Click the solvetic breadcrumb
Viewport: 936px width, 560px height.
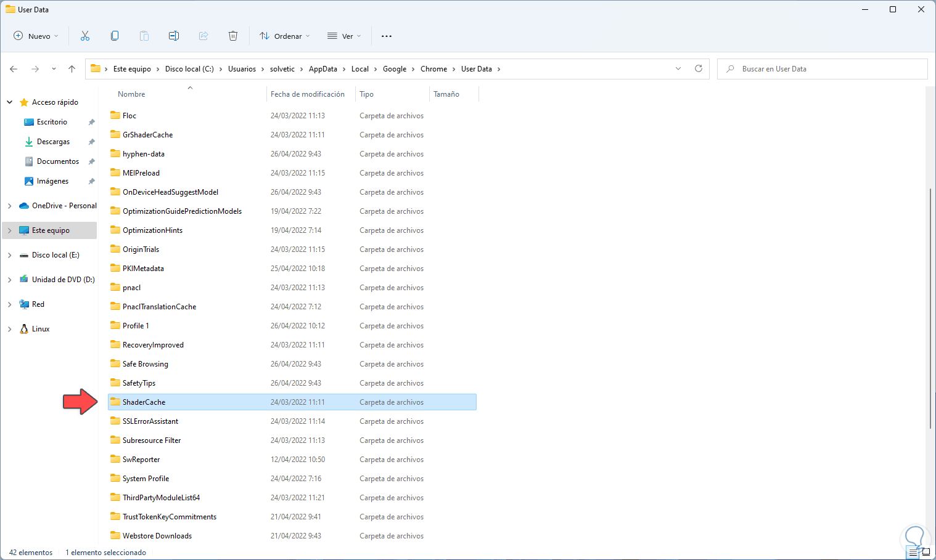coord(282,69)
